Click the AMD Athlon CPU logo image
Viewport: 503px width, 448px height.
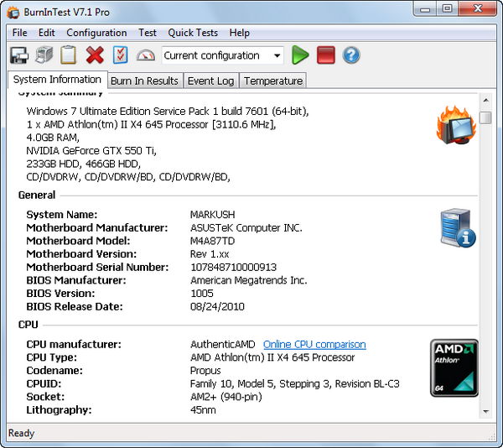(454, 367)
